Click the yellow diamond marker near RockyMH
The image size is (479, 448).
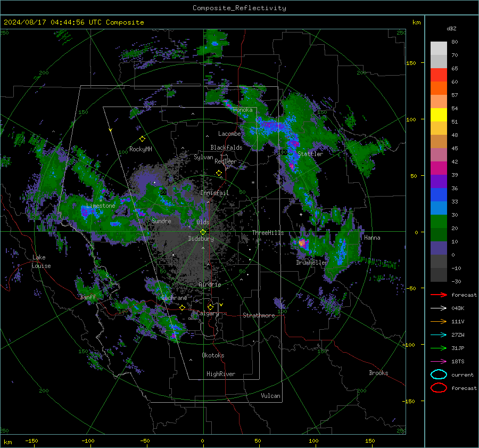click(x=142, y=139)
